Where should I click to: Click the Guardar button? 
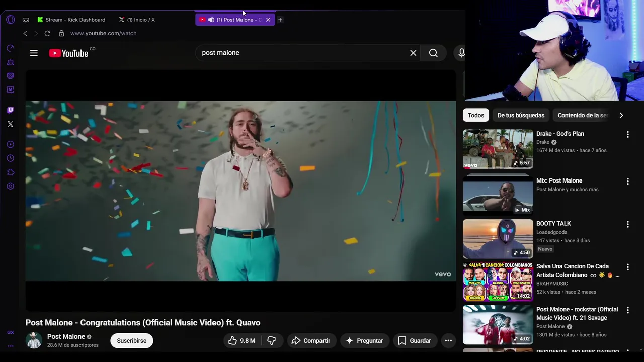click(415, 341)
